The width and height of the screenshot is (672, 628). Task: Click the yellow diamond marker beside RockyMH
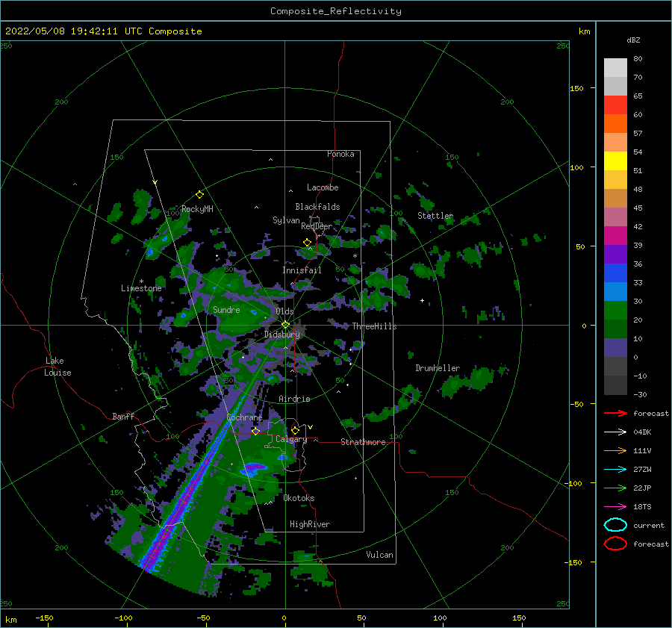[x=199, y=195]
